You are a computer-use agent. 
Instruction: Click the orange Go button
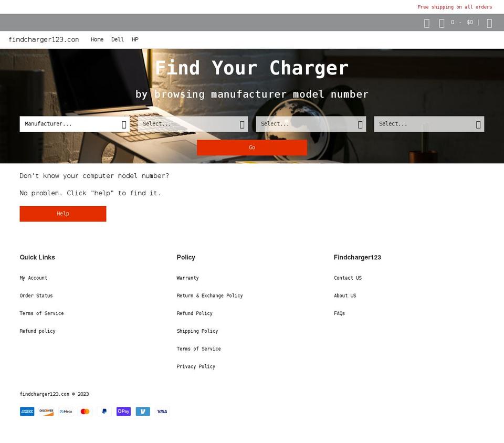[252, 147]
